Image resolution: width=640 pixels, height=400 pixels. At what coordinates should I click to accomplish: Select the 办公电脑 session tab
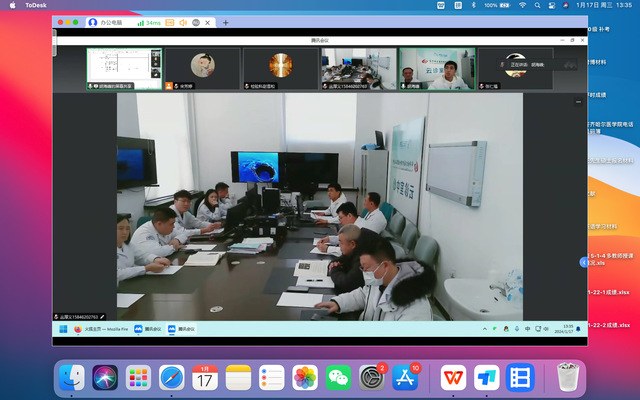tap(110, 22)
